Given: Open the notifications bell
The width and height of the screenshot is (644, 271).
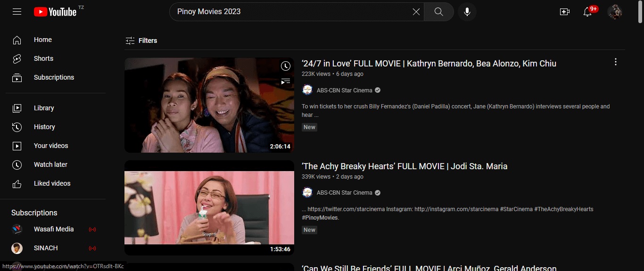Looking at the screenshot, I should point(587,12).
